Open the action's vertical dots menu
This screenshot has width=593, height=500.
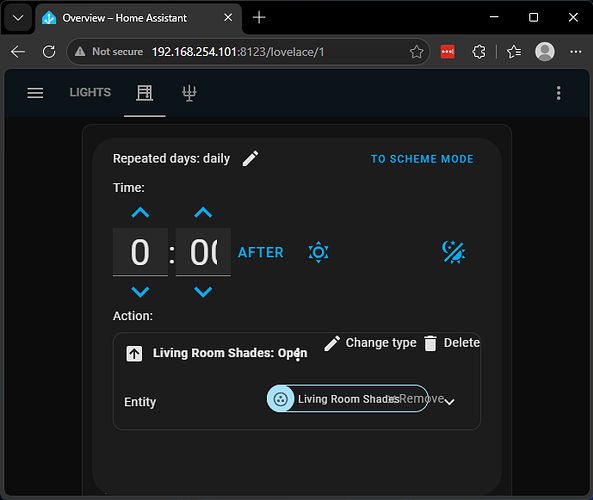(x=298, y=354)
